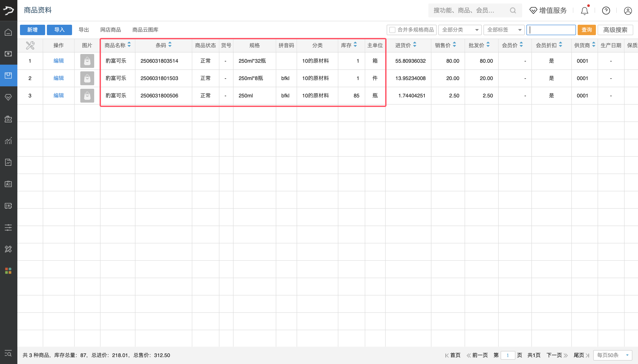Click barcode cell 2506031803514
638x364 pixels.
(x=159, y=61)
